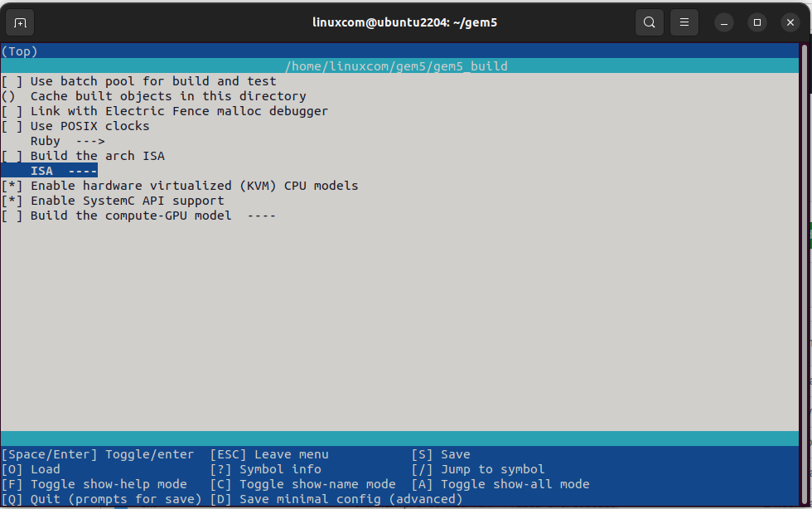Maximize the terminal window
Screen dimensions: 812x509
(x=756, y=22)
